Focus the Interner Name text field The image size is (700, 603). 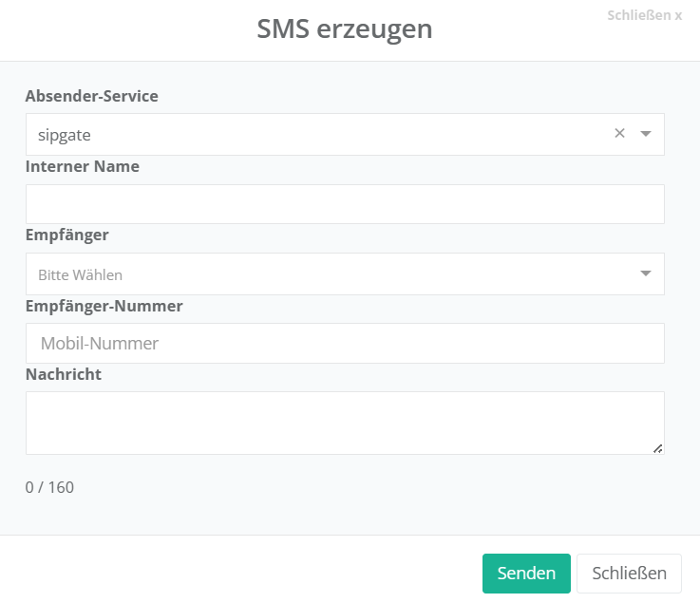[x=345, y=204]
